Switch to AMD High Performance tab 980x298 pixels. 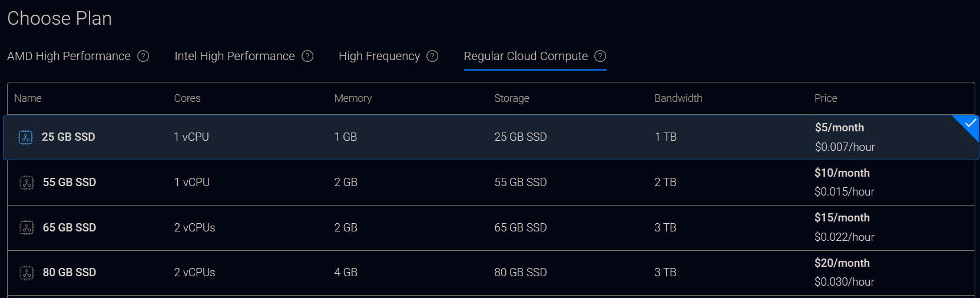[x=69, y=56]
